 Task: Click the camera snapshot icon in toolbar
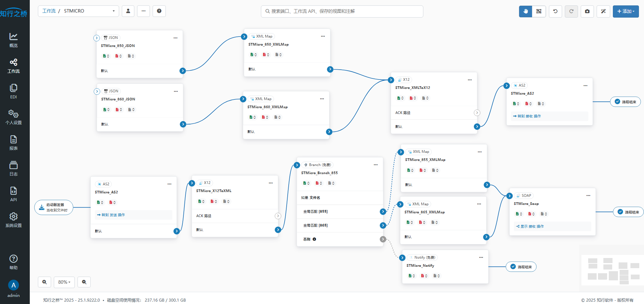click(x=587, y=11)
